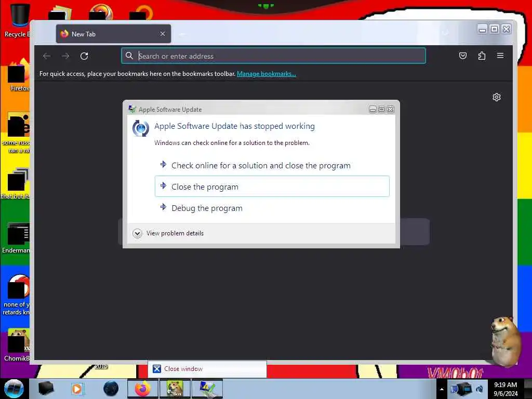This screenshot has height=399, width=532.
Task: Launch the media player taskbar icon
Action: [x=77, y=389]
